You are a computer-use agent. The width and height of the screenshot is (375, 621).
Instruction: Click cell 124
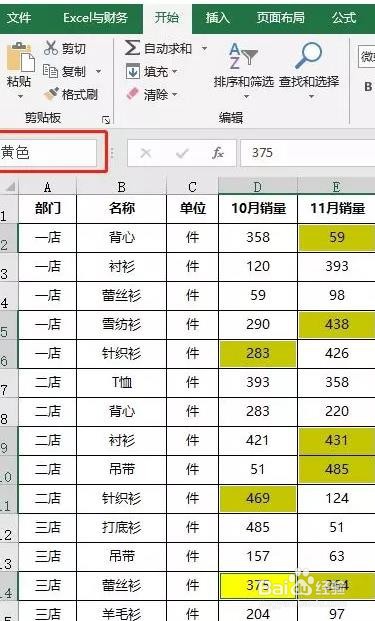[337, 499]
